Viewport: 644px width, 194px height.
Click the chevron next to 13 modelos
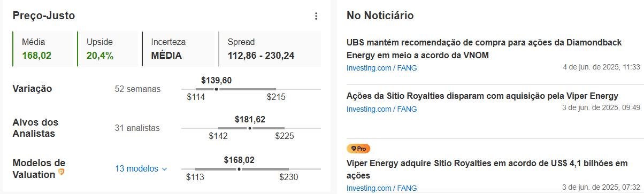pyautogui.click(x=164, y=169)
